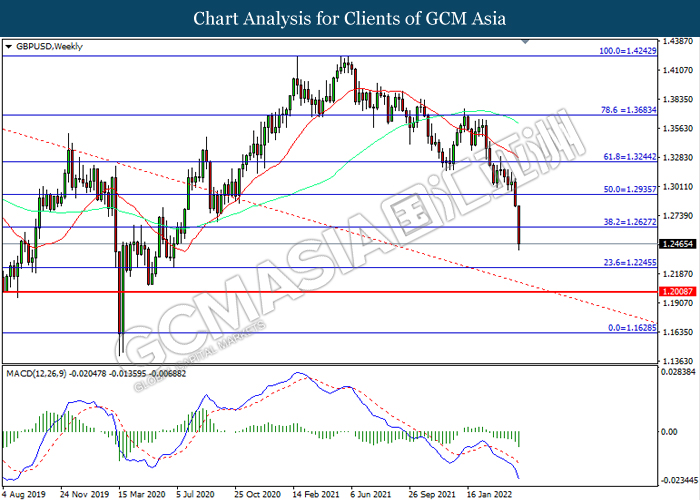The height and width of the screenshot is (500, 700).
Task: Click the 1.32830 price axis value
Action: point(677,158)
